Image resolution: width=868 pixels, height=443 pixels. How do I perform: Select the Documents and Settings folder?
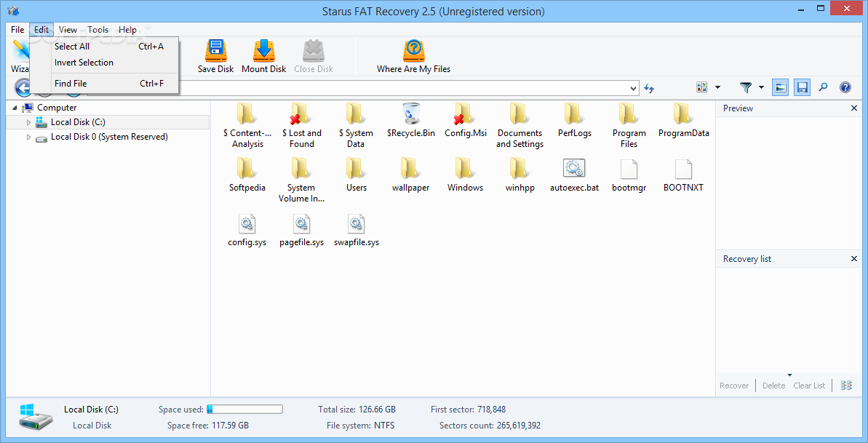pos(519,126)
